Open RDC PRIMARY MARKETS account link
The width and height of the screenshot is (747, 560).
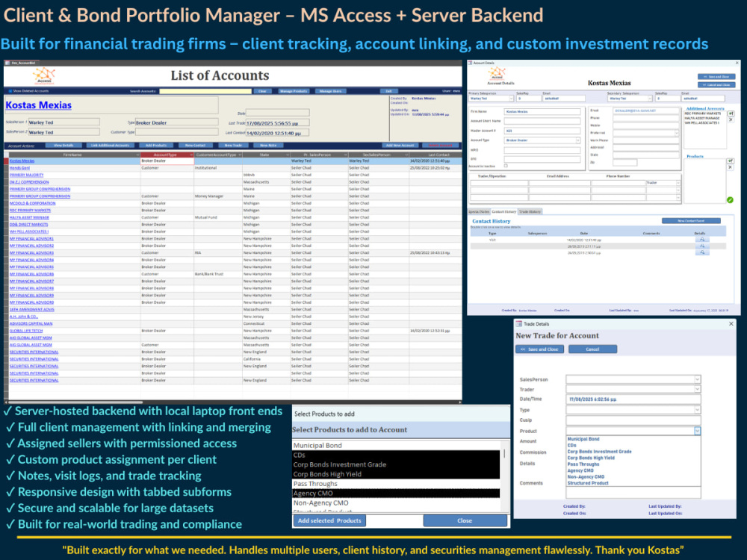click(x=30, y=211)
